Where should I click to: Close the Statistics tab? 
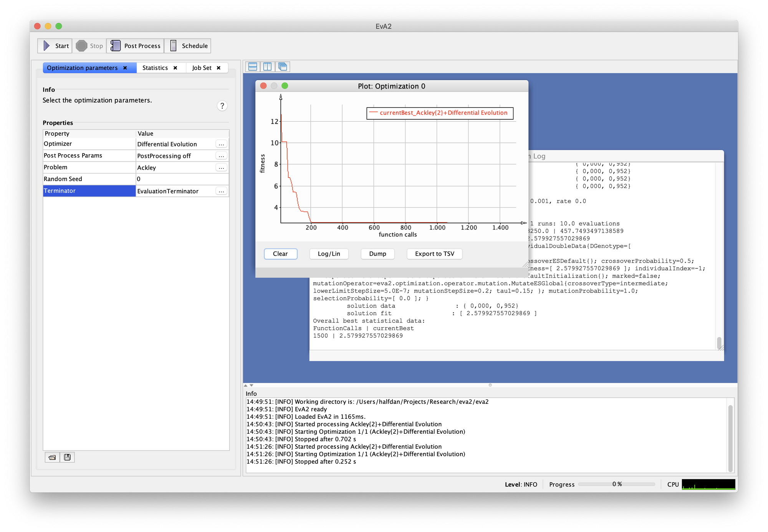tap(175, 68)
